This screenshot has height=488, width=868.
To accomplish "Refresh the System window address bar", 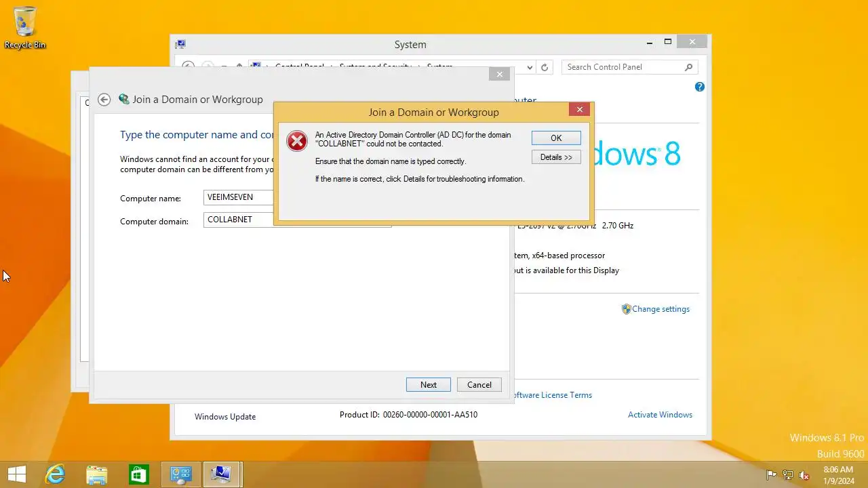I will (x=545, y=67).
